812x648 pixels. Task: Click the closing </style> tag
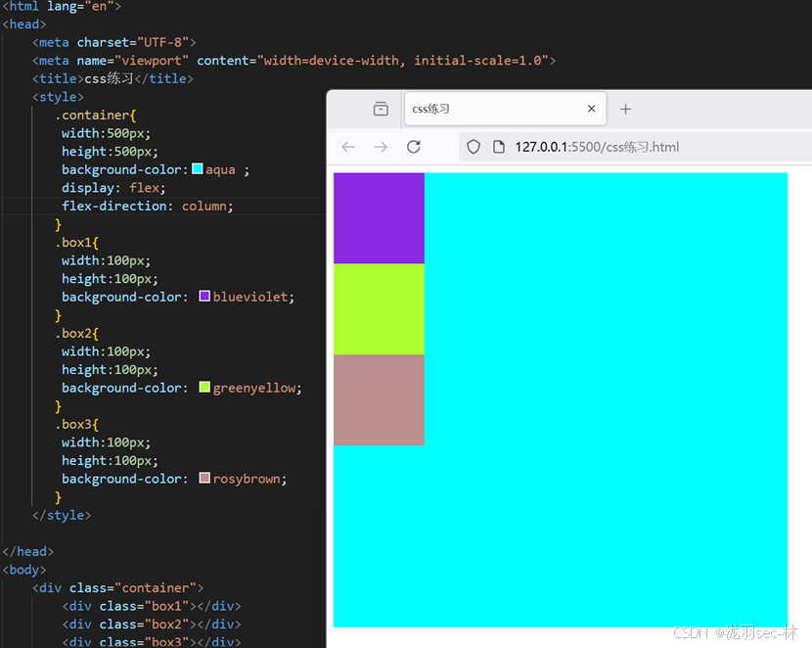pos(62,516)
